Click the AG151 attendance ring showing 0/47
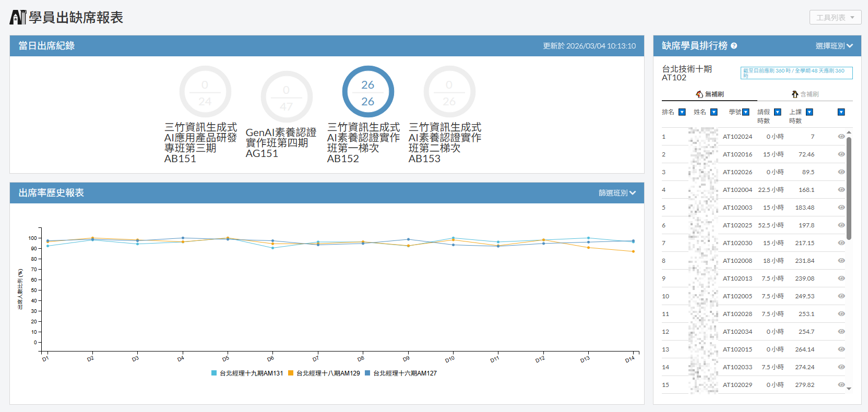Screen dimensions: 868x412 click(x=287, y=97)
